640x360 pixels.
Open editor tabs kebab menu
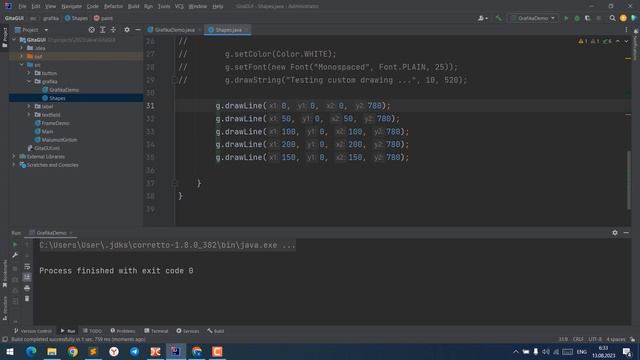[x=626, y=30]
